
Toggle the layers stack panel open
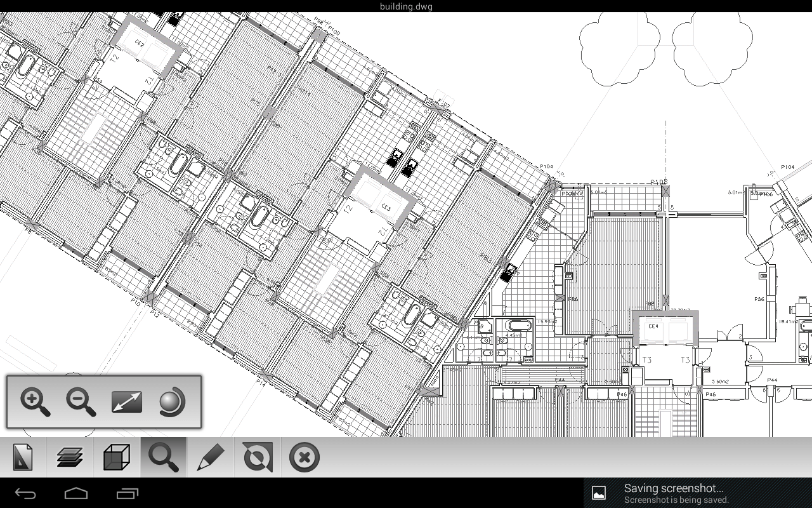point(70,456)
